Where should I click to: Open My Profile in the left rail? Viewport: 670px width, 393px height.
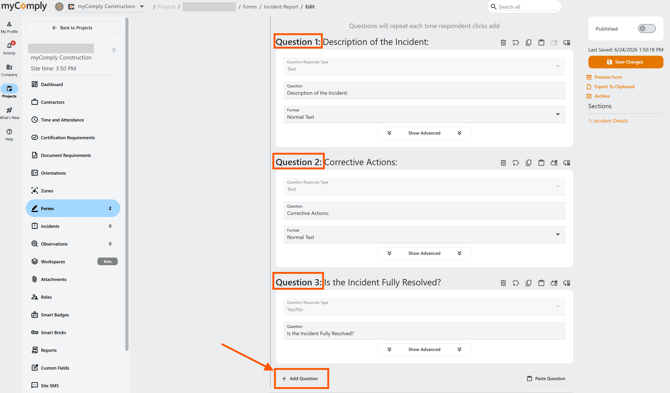click(9, 27)
